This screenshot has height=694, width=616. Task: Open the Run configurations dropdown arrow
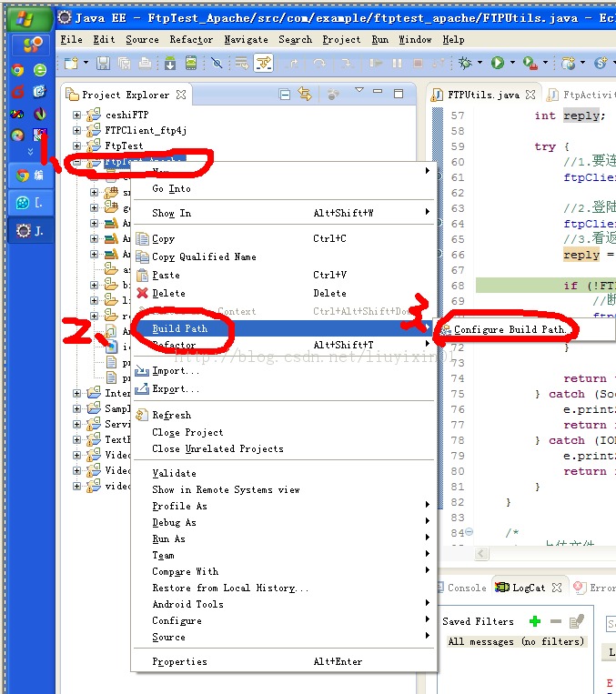click(512, 63)
